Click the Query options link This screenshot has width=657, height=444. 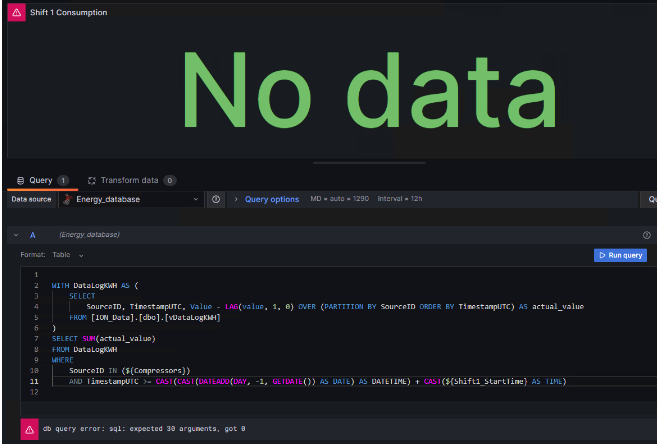[x=272, y=199]
